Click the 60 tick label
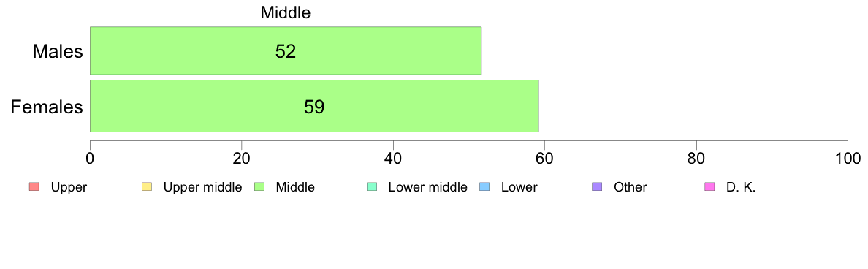 pos(545,158)
